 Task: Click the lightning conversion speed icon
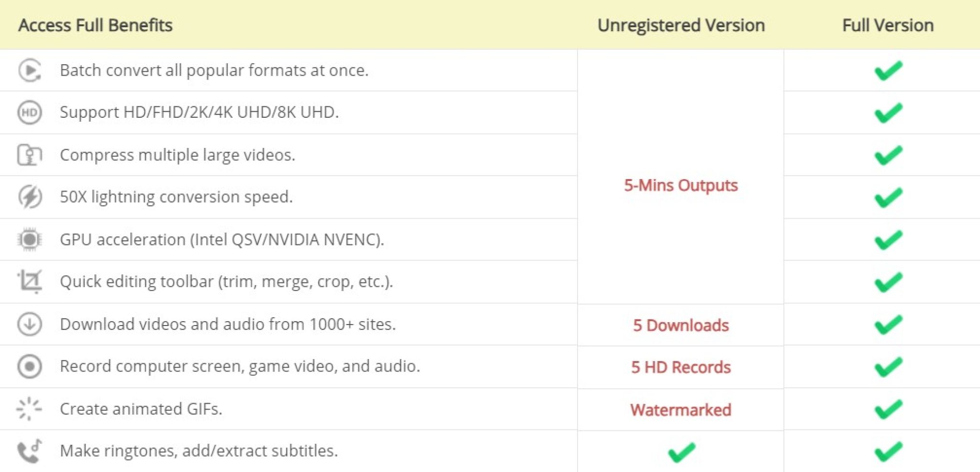(30, 197)
